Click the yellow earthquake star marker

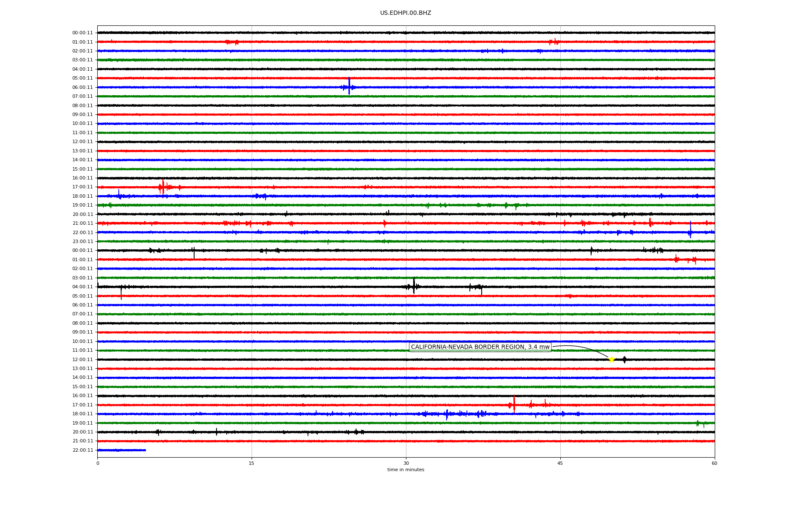click(612, 359)
